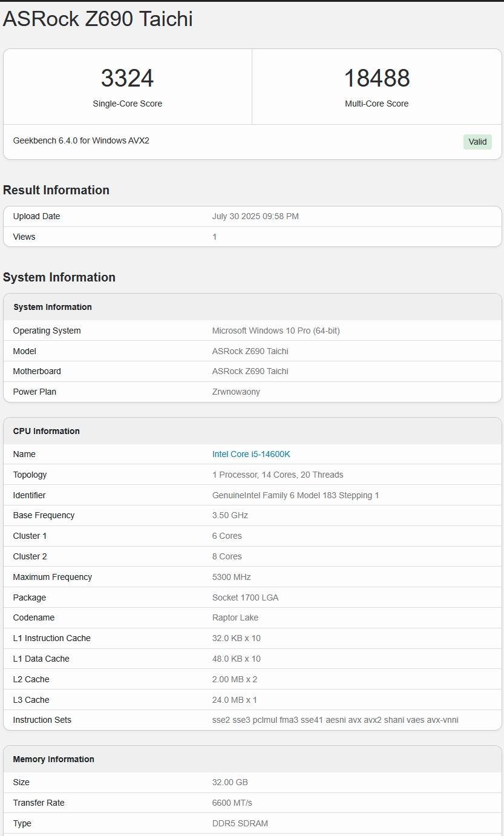The image size is (504, 836).
Task: Click the Maximum Frequency 5300 MHz value
Action: coord(231,577)
